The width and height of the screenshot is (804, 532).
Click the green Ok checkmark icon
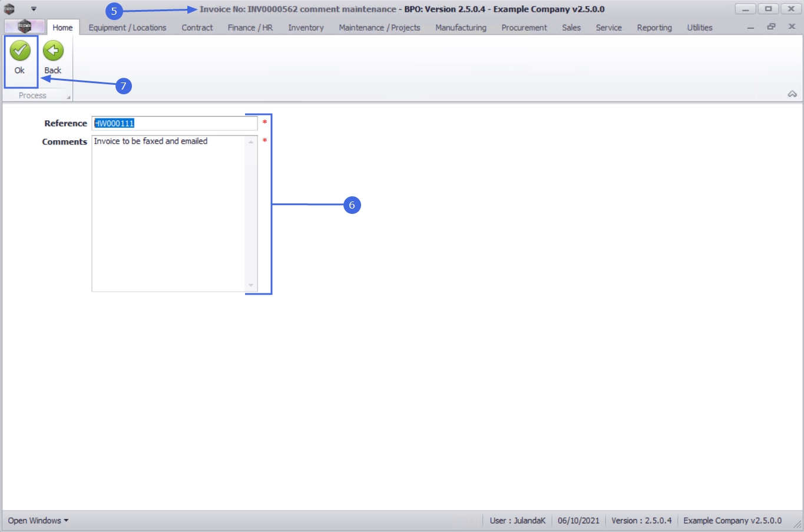[x=20, y=51]
